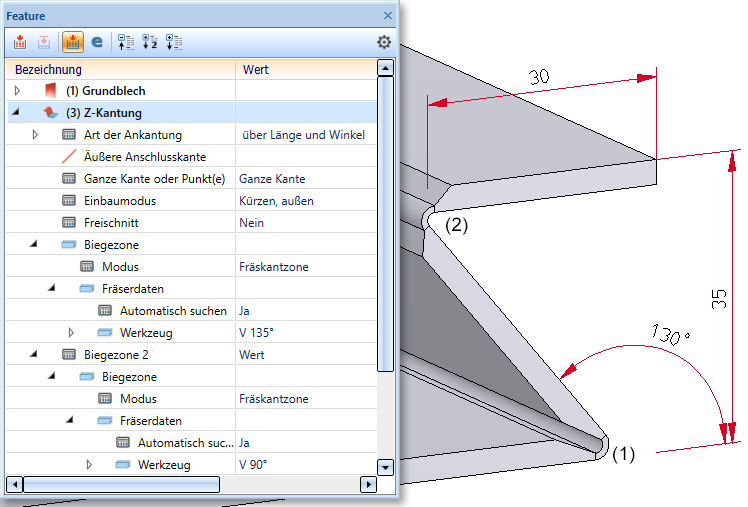Select the value 'über Länge und Winkel'

coord(303,135)
